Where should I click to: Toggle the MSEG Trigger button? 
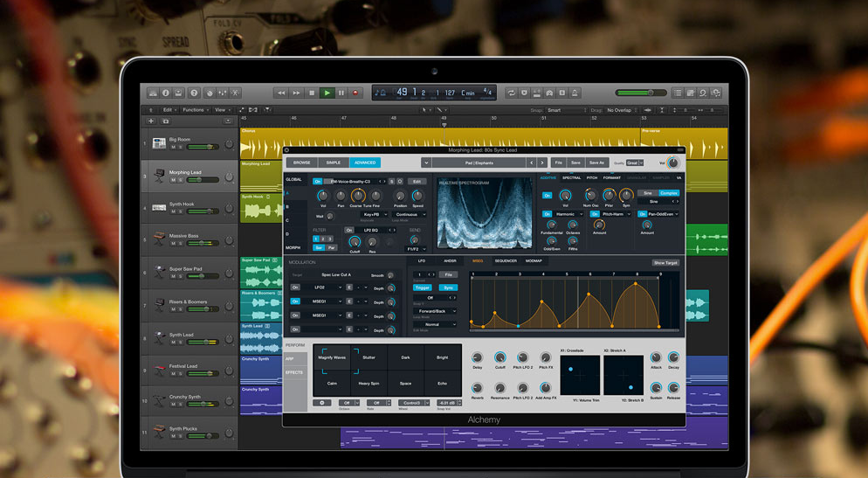point(423,287)
